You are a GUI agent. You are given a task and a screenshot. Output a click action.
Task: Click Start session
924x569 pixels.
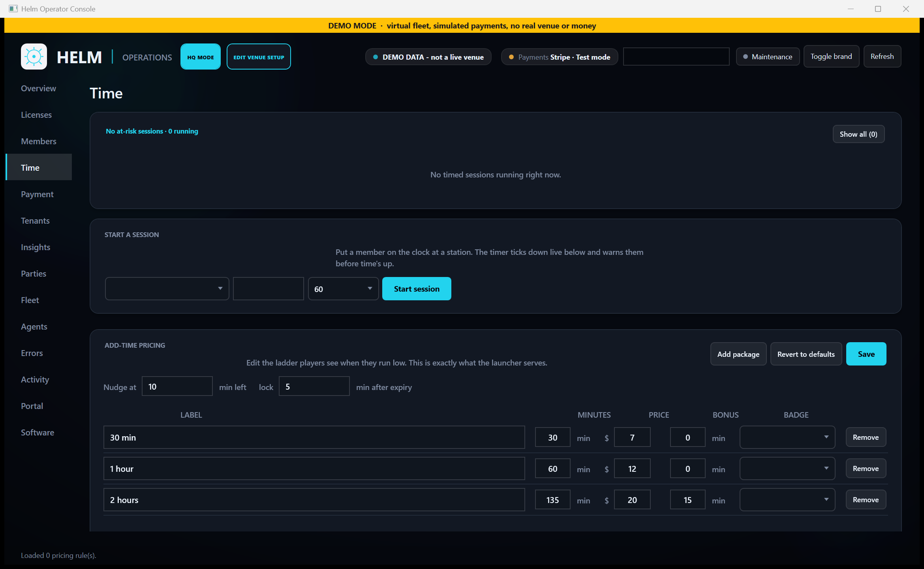pyautogui.click(x=417, y=288)
